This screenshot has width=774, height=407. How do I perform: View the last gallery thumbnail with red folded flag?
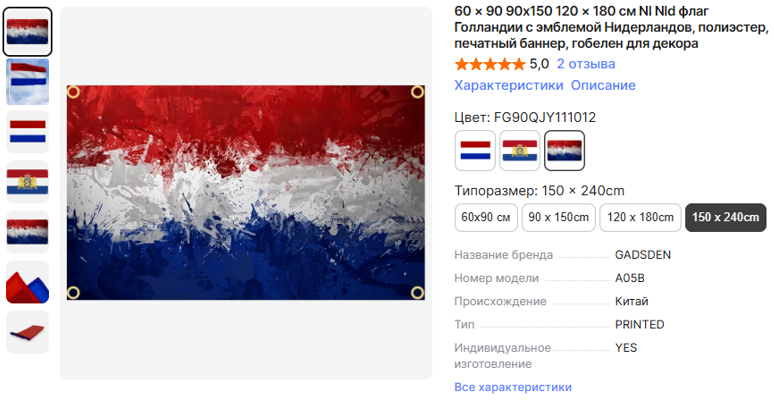click(28, 331)
